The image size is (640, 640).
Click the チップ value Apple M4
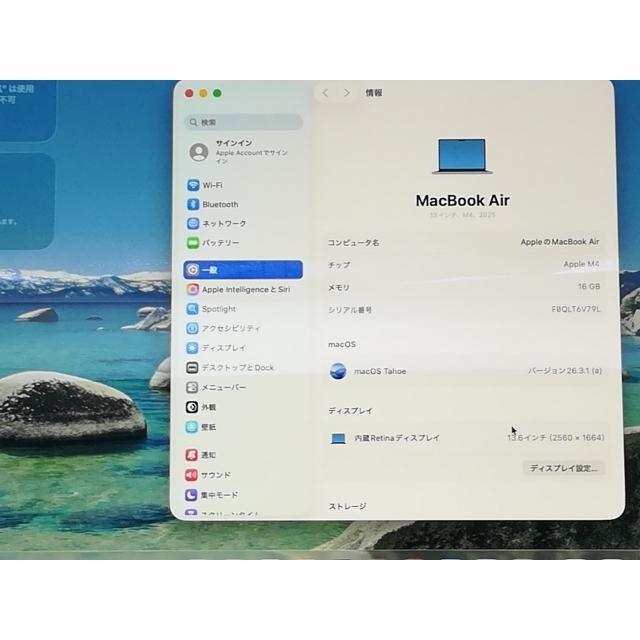[x=581, y=264]
